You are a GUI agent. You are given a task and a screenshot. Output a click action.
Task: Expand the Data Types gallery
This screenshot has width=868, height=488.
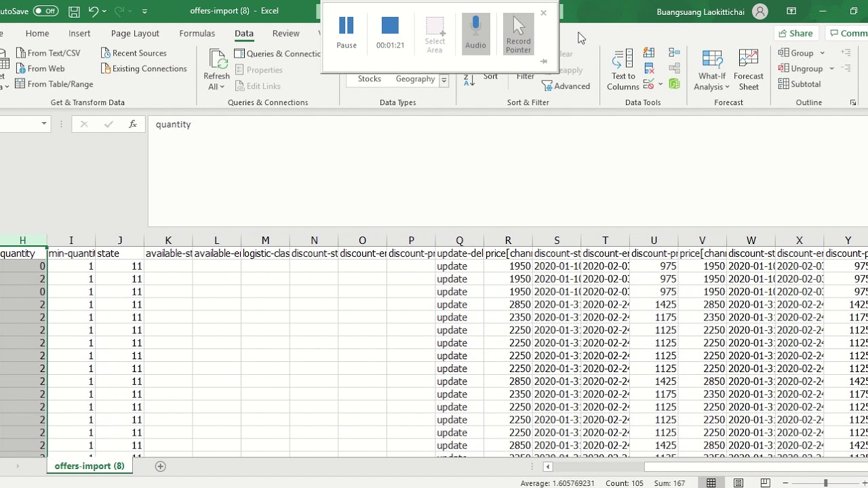(444, 80)
